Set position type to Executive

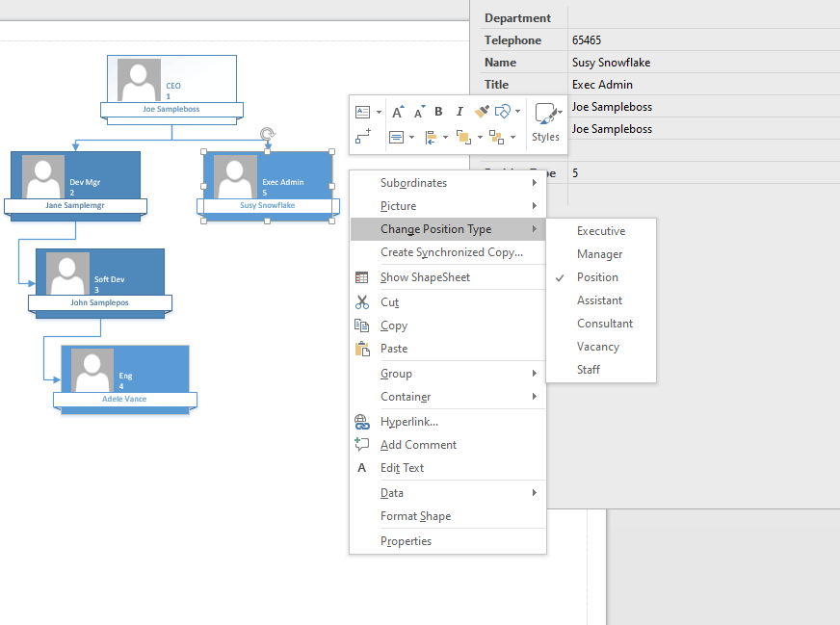(x=601, y=231)
